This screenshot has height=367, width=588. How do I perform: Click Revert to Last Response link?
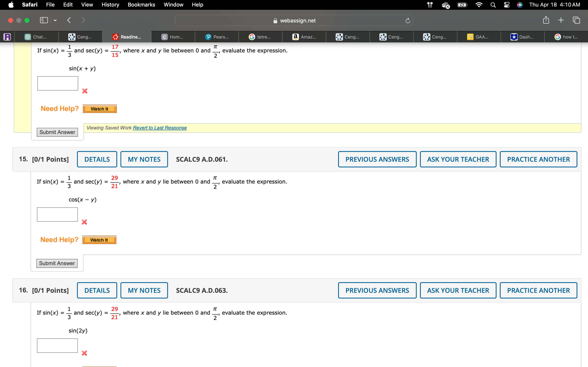click(x=160, y=128)
